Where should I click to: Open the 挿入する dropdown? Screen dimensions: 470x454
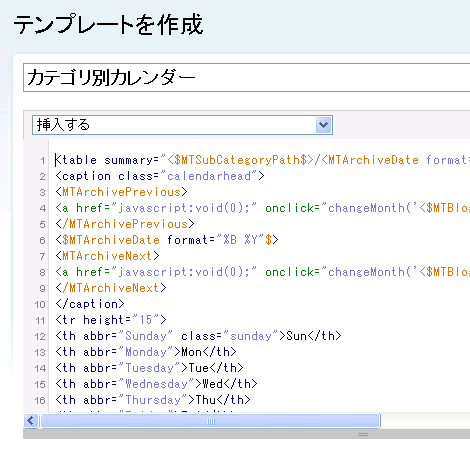click(x=182, y=125)
